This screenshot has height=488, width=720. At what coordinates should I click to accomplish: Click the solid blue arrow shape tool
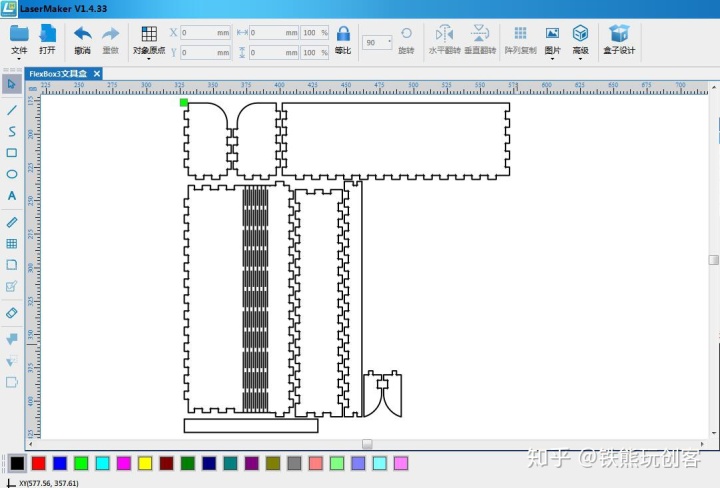pos(12,339)
